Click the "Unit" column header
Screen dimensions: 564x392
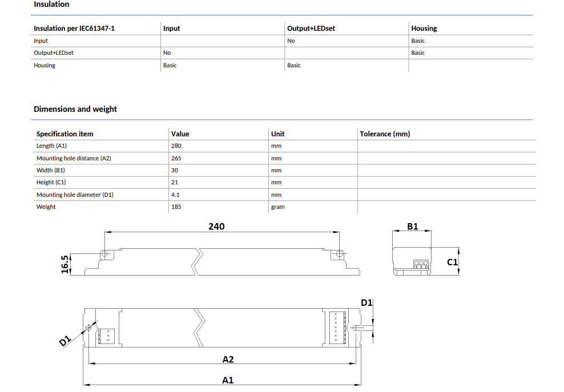277,134
